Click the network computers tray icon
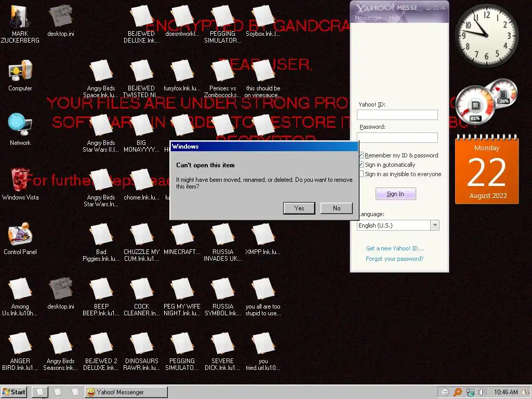 pos(470,392)
